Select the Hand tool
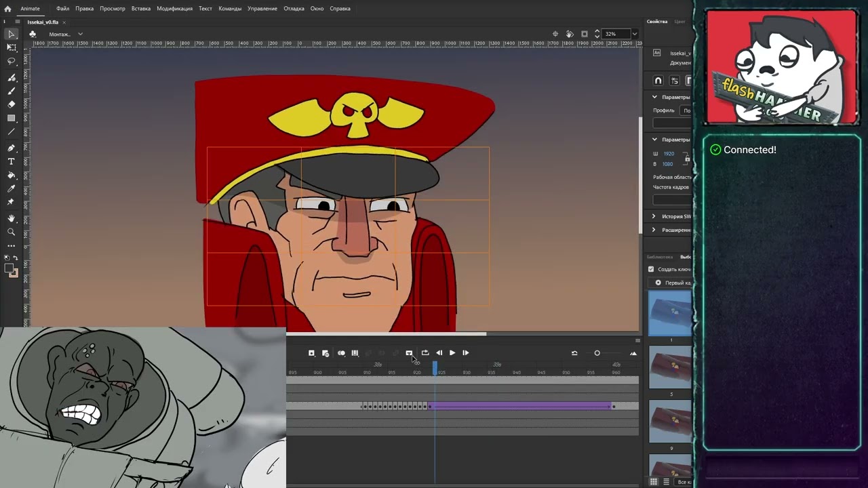The height and width of the screenshot is (488, 868). click(11, 218)
